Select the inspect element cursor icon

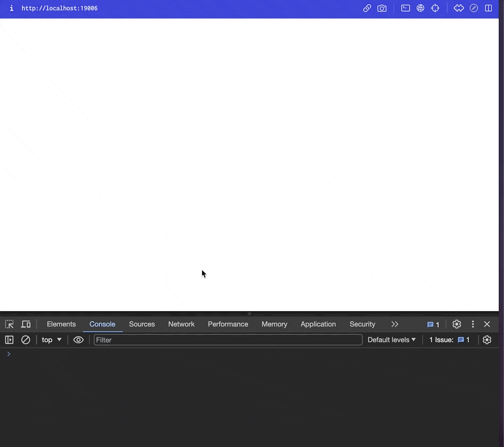coord(9,324)
